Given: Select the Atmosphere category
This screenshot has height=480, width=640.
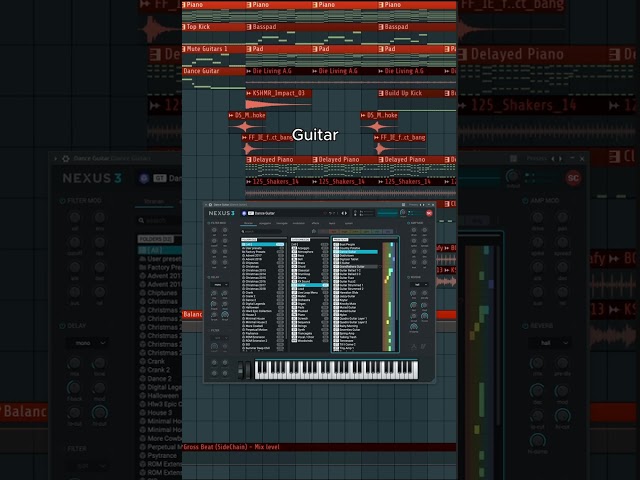Looking at the screenshot, I should tap(310, 252).
